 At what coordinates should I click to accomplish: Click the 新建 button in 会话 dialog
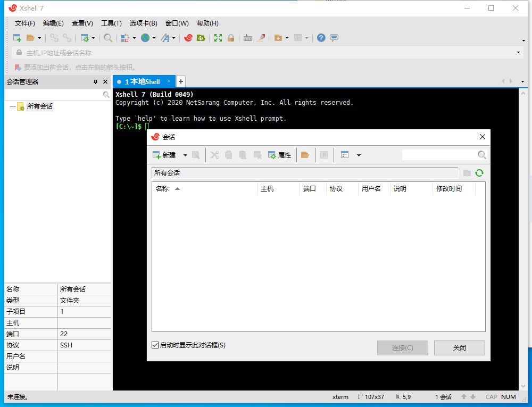click(164, 155)
